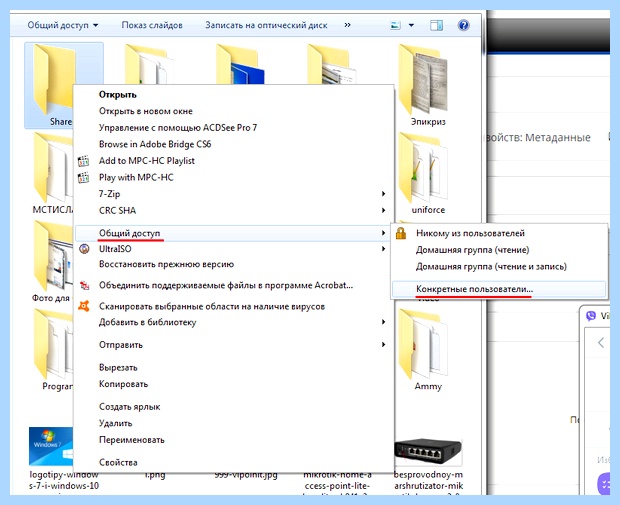Click the MPC-HC icon beside Play with MPC-HC

click(83, 178)
